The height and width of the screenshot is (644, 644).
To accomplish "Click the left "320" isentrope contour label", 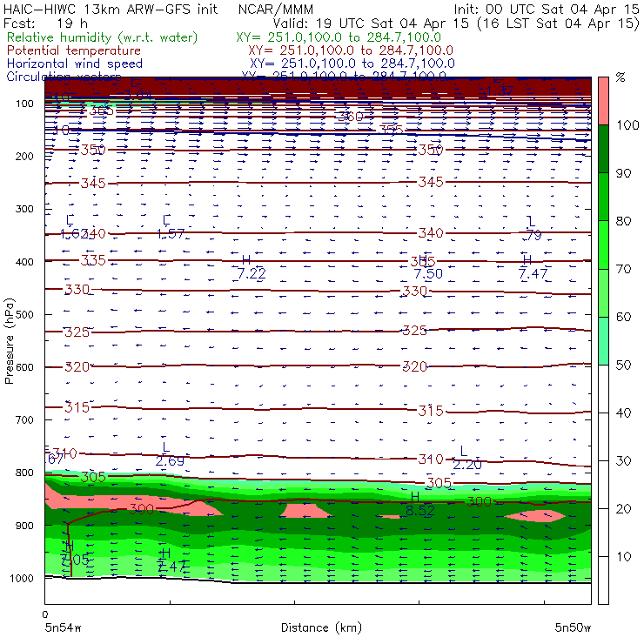I will pos(77,366).
